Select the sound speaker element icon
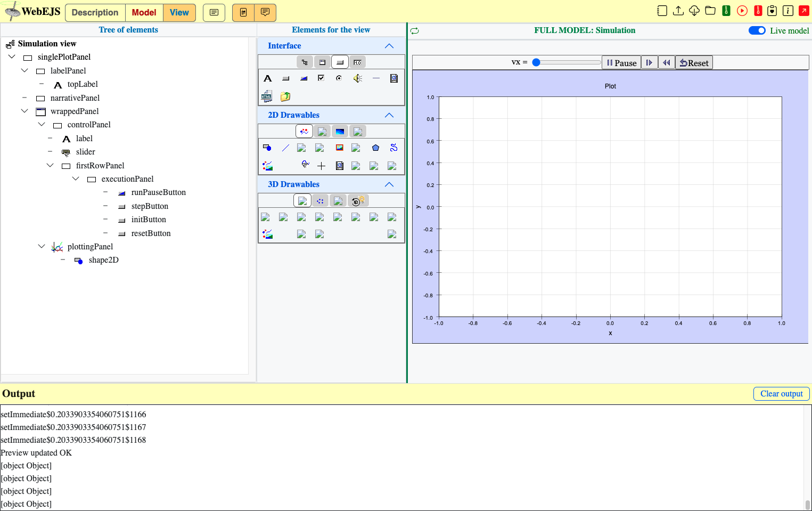Screen dimensions: 812x511 [x=358, y=78]
